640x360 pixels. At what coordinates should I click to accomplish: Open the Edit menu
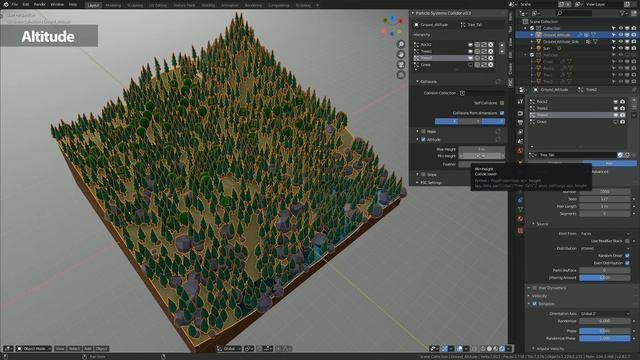(x=26, y=4)
